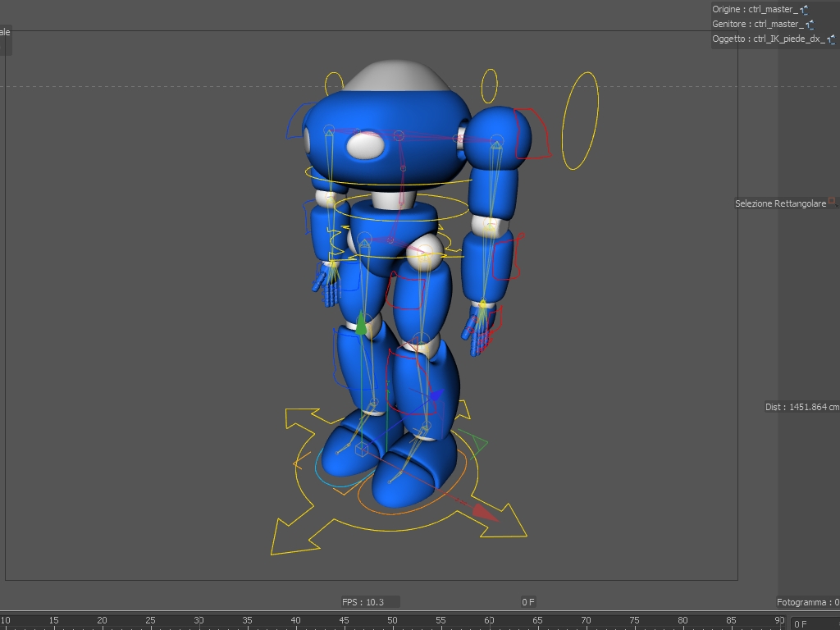Jump to frame 75 on timeline ruler
Viewport: 840px width, 630px height.
[634, 620]
